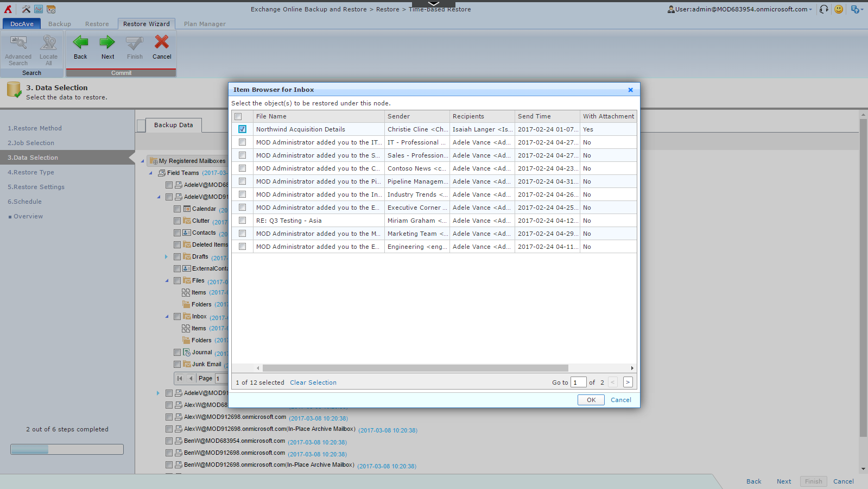This screenshot has width=868, height=489.
Task: Open the Backup tab
Action: pos(60,24)
